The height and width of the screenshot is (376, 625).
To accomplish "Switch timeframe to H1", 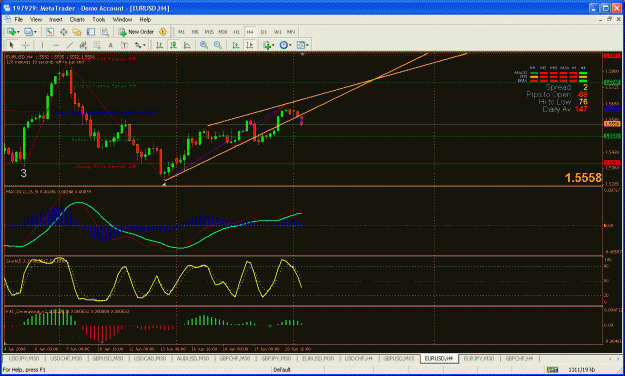I will coord(236,32).
